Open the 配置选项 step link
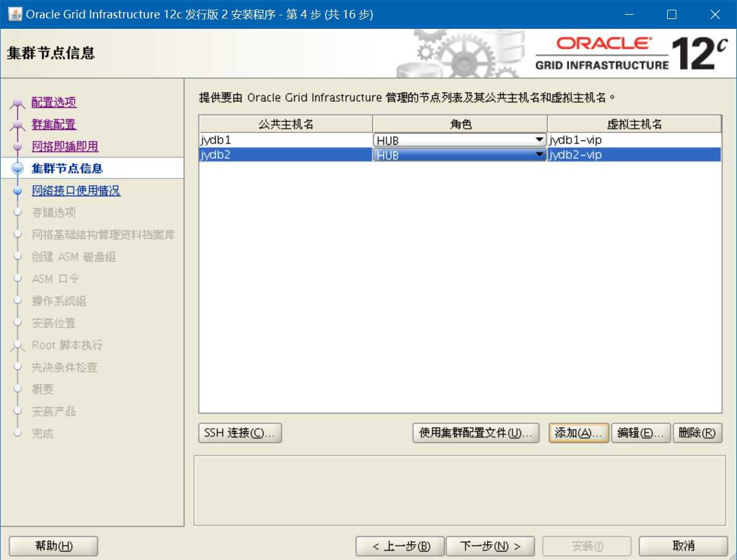This screenshot has width=737, height=560. pyautogui.click(x=54, y=102)
